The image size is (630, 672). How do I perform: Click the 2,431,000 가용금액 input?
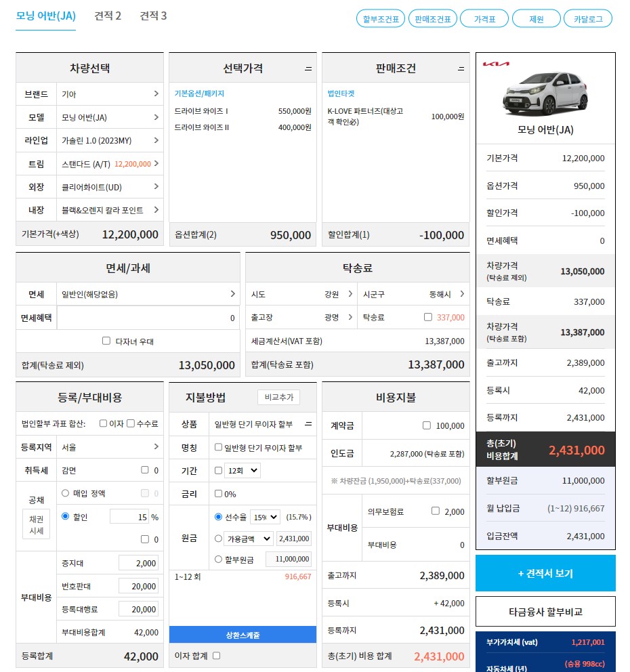[x=293, y=539]
